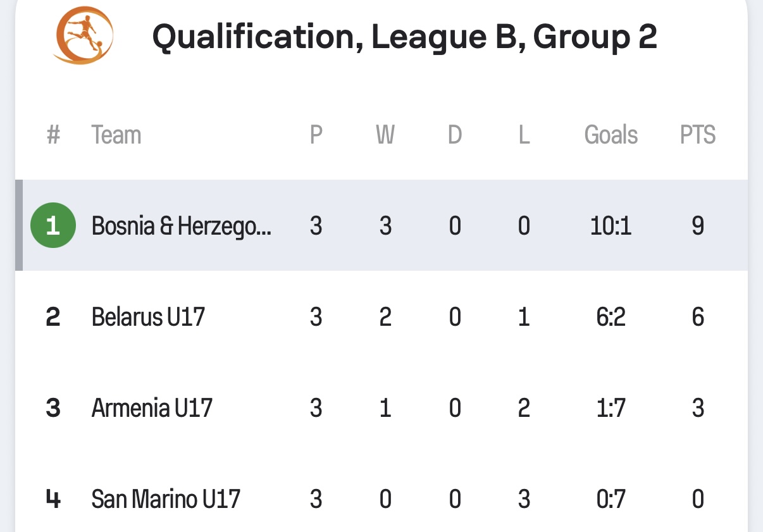Click the Team column header
Viewport: 763px width, 532px height.
click(x=116, y=135)
